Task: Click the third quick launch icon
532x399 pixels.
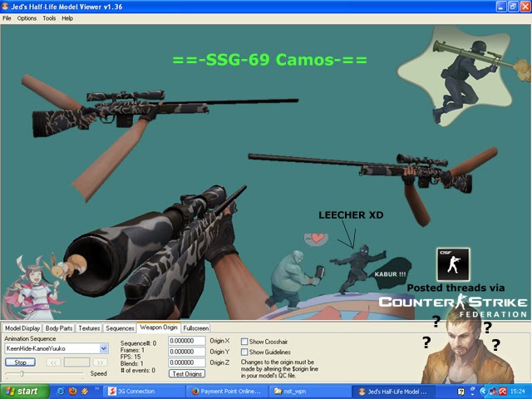Action: point(85,392)
